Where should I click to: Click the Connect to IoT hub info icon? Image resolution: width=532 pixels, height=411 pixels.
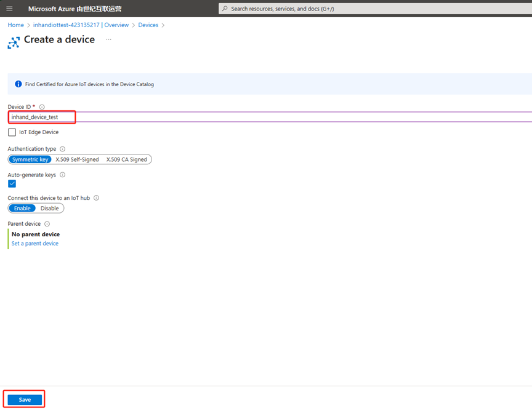click(96, 198)
